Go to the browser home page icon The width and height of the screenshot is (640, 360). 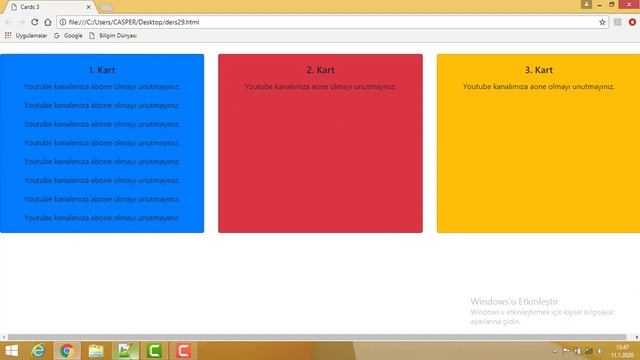click(48, 22)
